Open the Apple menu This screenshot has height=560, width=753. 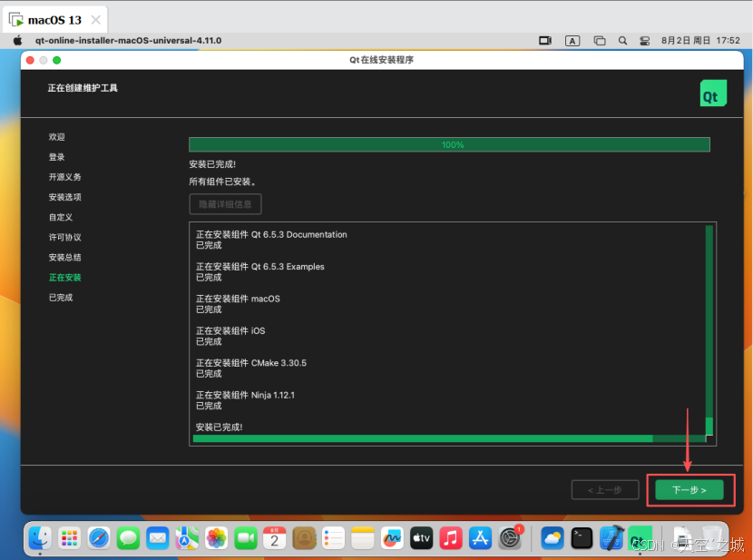click(x=18, y=40)
